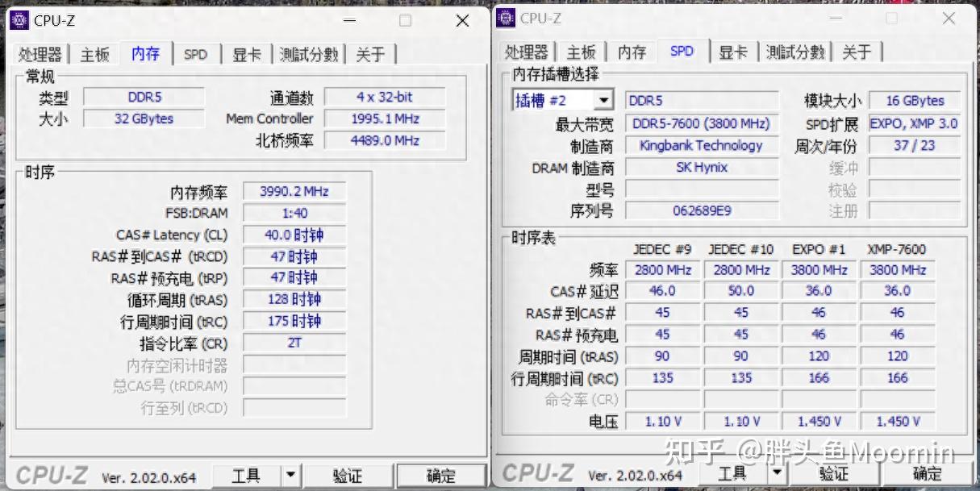Expand the 插槽 #2 slot dropdown
Viewport: 980px width, 491px height.
coord(603,101)
